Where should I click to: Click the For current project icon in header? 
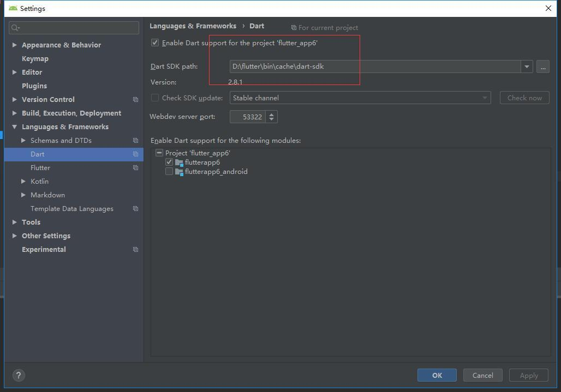(294, 27)
